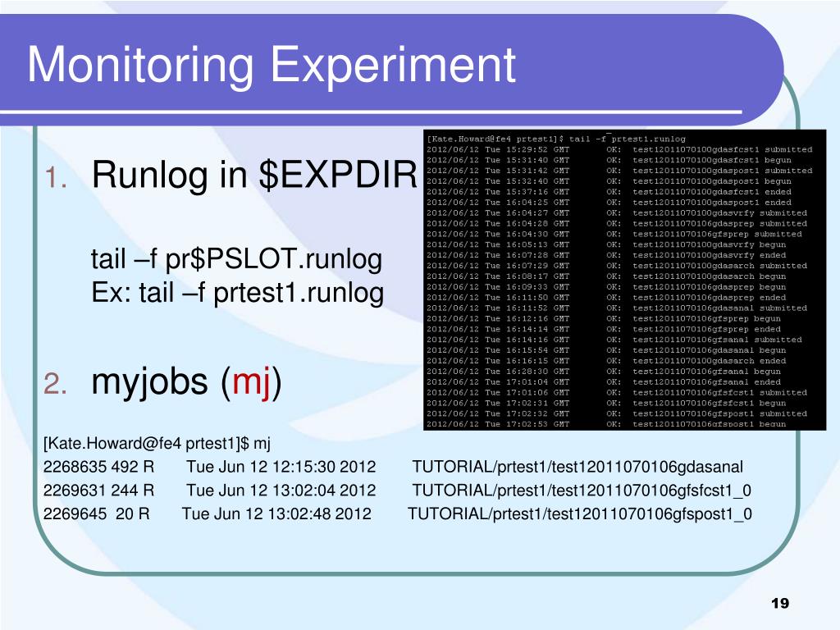
Task: Click log line '16:08:17 gdasarch begun'
Action: (x=606, y=276)
